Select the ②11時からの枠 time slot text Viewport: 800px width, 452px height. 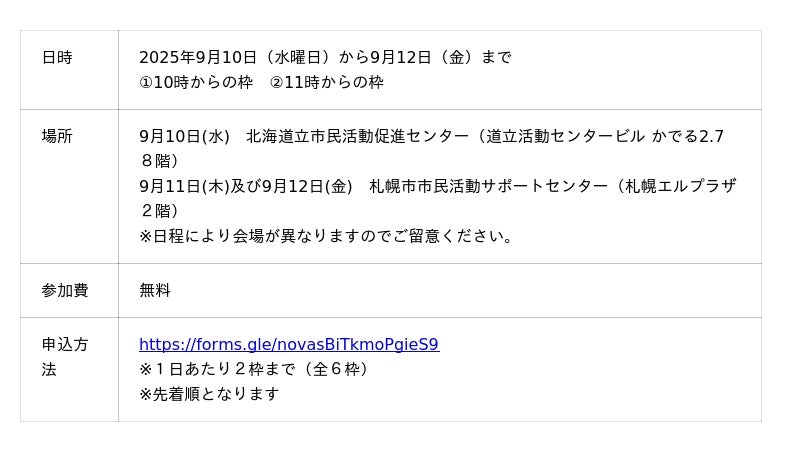[327, 83]
